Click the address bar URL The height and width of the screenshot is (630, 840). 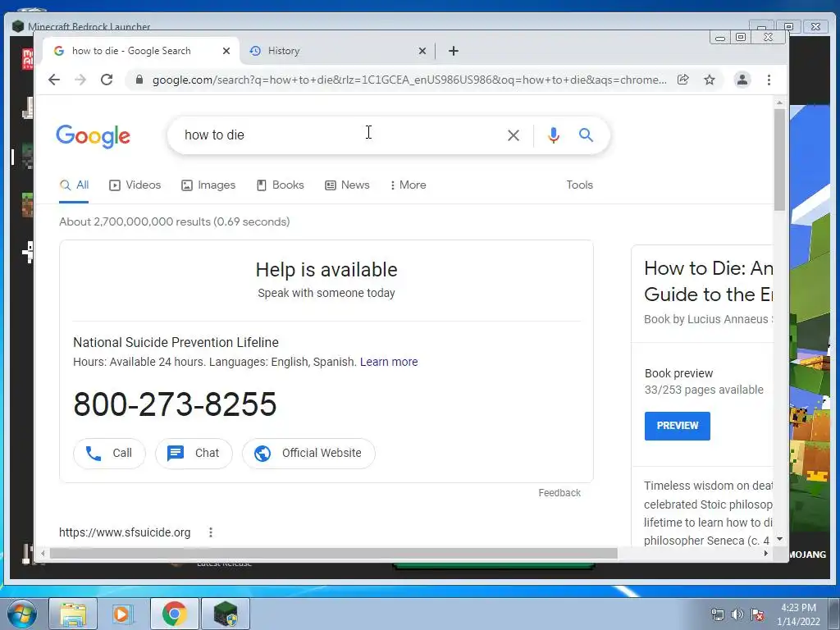(409, 80)
